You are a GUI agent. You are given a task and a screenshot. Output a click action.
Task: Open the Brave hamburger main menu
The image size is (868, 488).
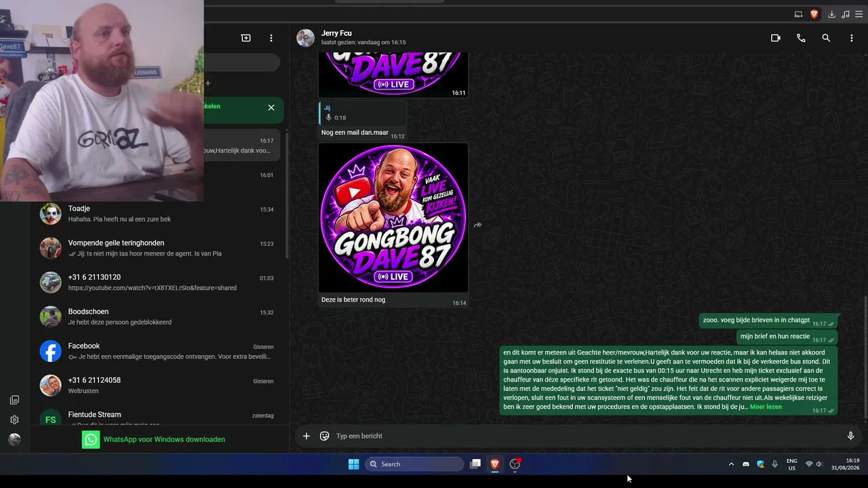coord(859,14)
